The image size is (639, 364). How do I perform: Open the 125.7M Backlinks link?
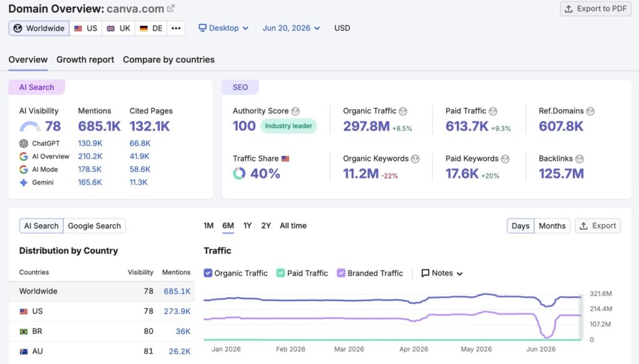coord(562,174)
